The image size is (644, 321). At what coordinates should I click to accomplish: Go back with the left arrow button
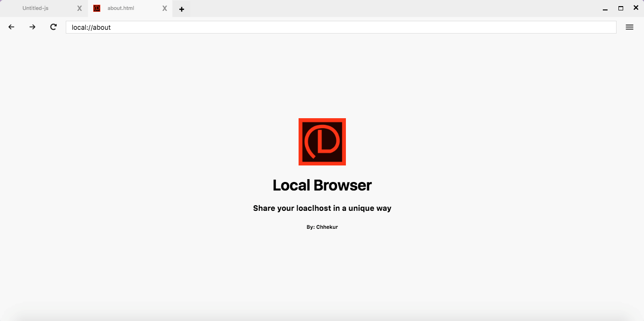pyautogui.click(x=11, y=27)
